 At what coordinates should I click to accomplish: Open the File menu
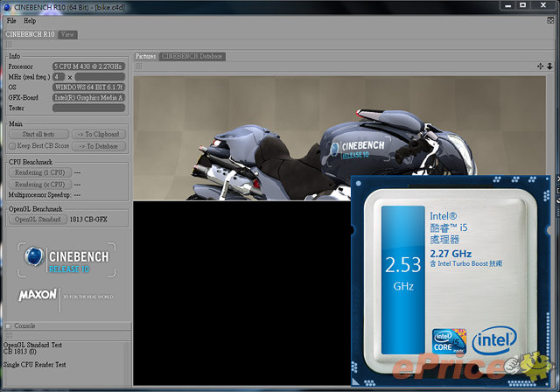pos(11,21)
